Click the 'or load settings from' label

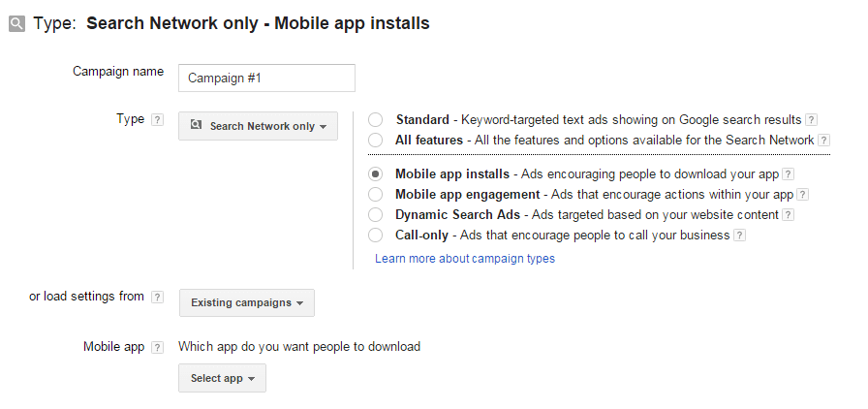click(x=86, y=297)
